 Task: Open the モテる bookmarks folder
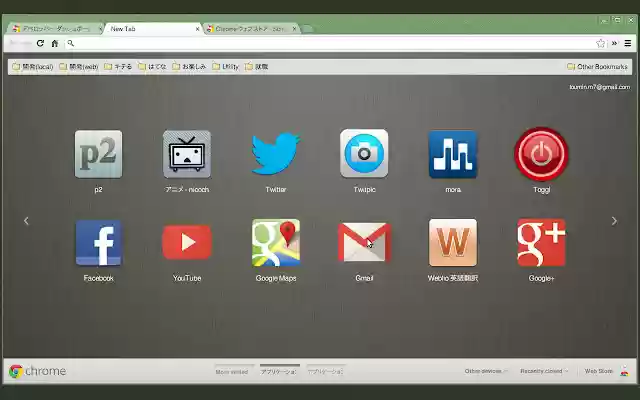[118, 67]
